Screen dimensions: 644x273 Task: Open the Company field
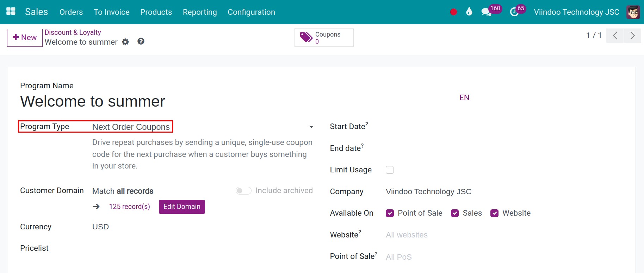(x=504, y=192)
